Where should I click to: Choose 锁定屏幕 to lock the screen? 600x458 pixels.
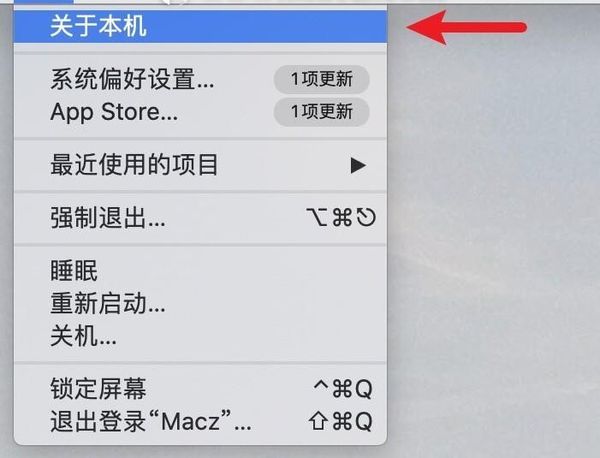(x=200, y=389)
